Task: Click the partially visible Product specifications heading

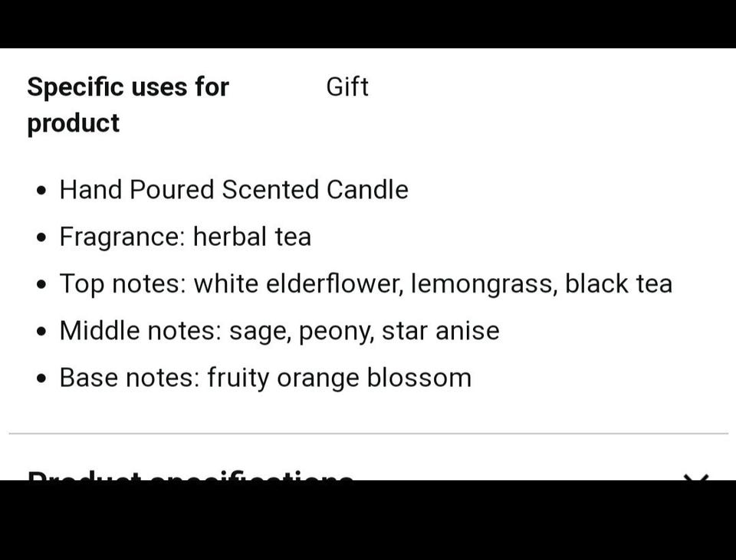Action: click(190, 476)
